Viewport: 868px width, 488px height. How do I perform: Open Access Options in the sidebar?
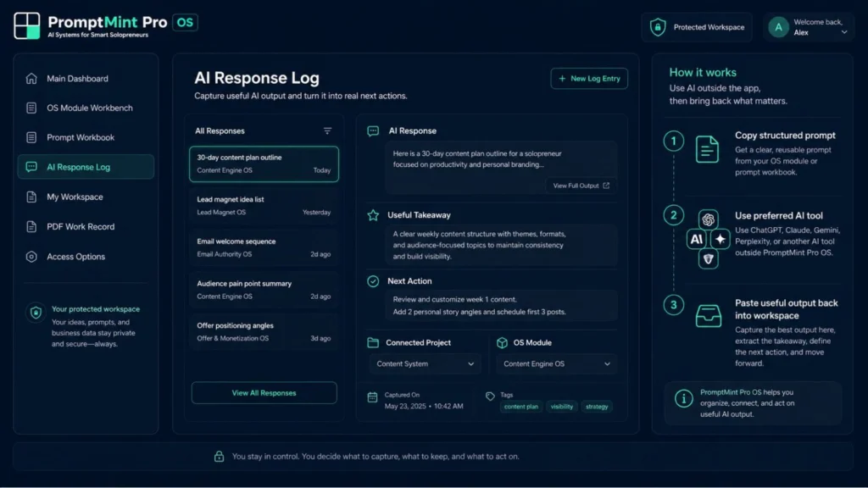click(86, 256)
